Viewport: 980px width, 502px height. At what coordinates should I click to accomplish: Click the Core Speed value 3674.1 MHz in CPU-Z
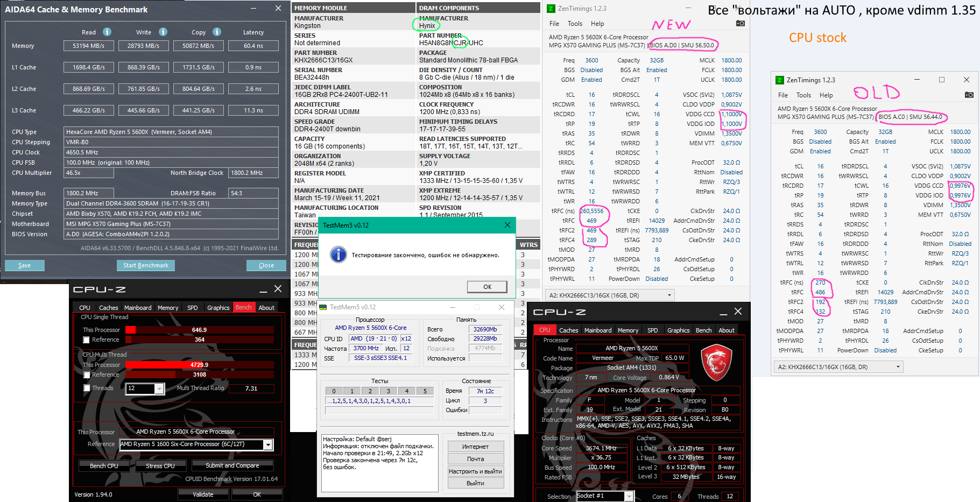[601, 448]
